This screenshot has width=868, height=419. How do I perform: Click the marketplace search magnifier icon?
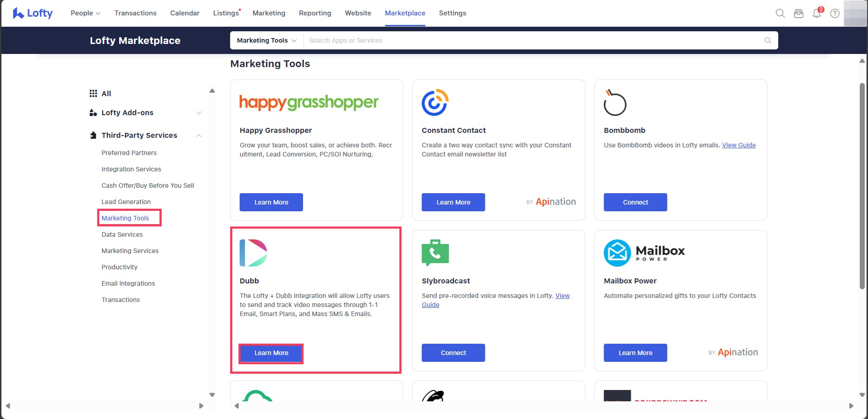point(768,40)
